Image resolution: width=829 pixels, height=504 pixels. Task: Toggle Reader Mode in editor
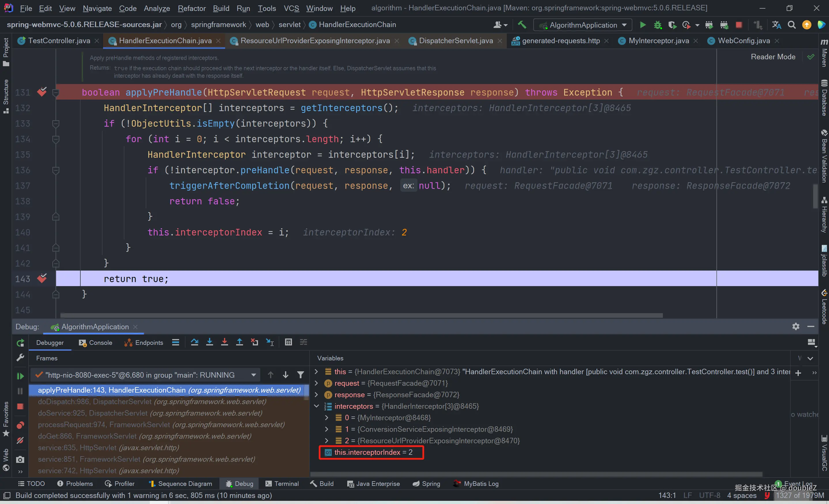coord(773,57)
